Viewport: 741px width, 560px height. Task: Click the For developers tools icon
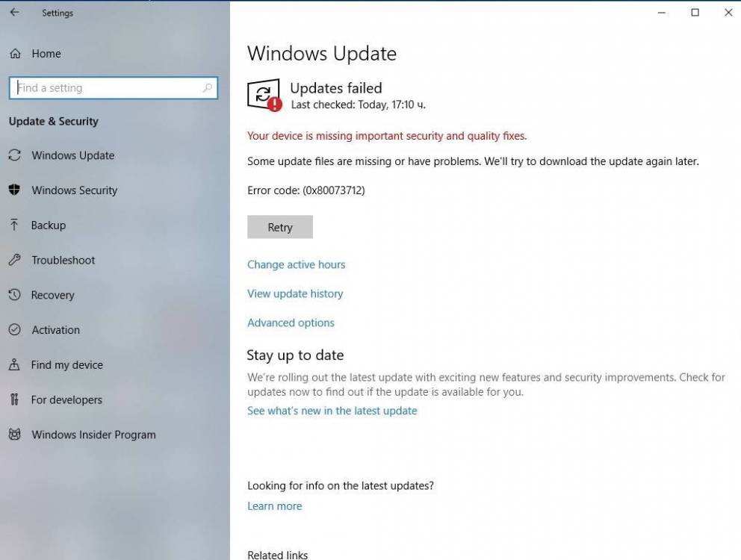coord(15,399)
